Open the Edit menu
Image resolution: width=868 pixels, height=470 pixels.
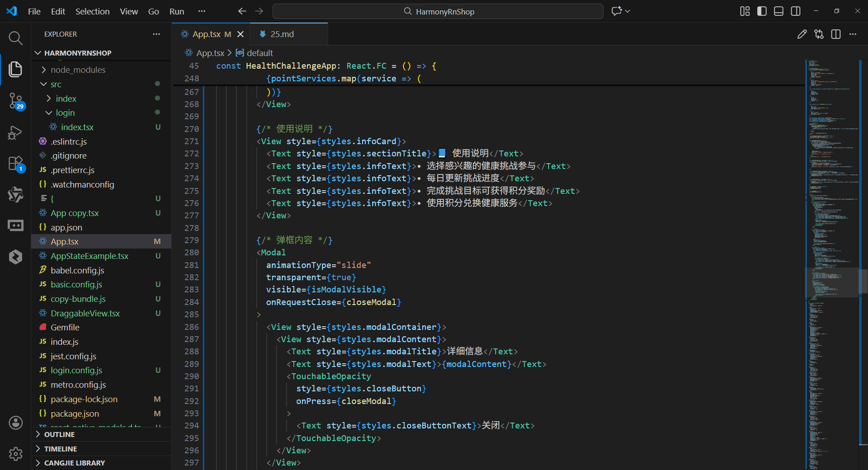coord(58,11)
